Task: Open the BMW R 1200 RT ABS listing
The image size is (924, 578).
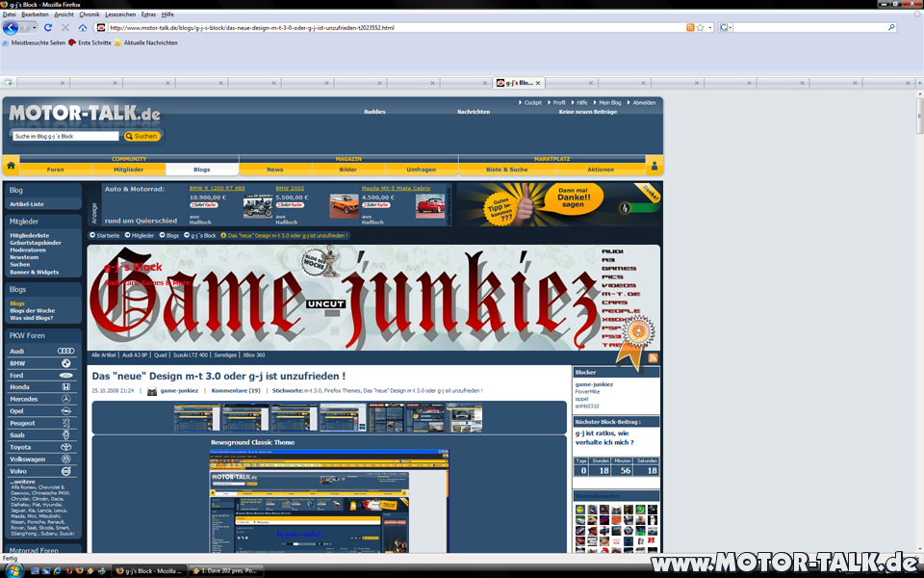Action: (217, 188)
